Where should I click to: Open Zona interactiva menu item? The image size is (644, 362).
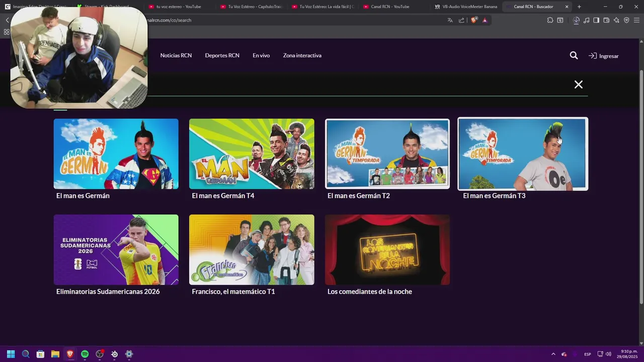pyautogui.click(x=302, y=55)
